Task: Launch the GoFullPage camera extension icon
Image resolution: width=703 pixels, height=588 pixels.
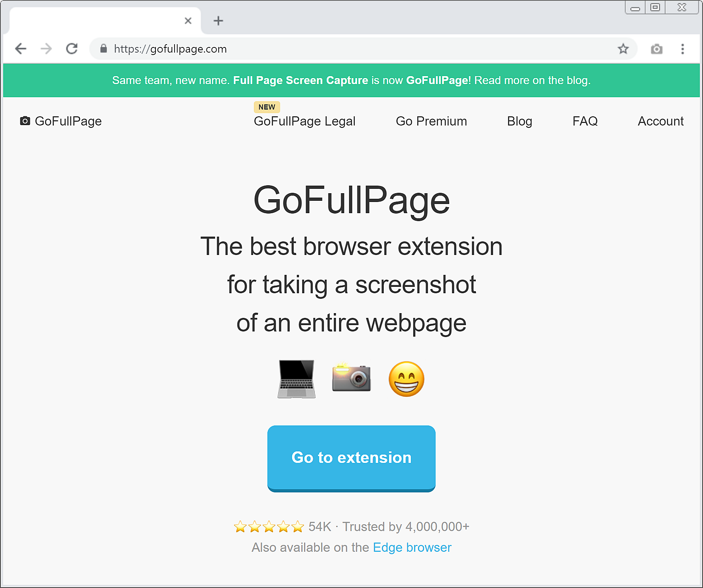Action: click(x=657, y=49)
